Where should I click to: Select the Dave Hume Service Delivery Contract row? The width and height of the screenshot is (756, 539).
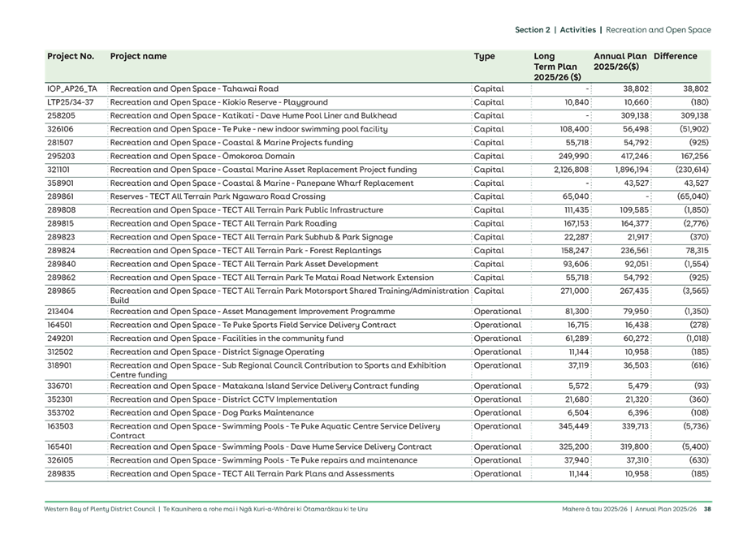[244, 446]
